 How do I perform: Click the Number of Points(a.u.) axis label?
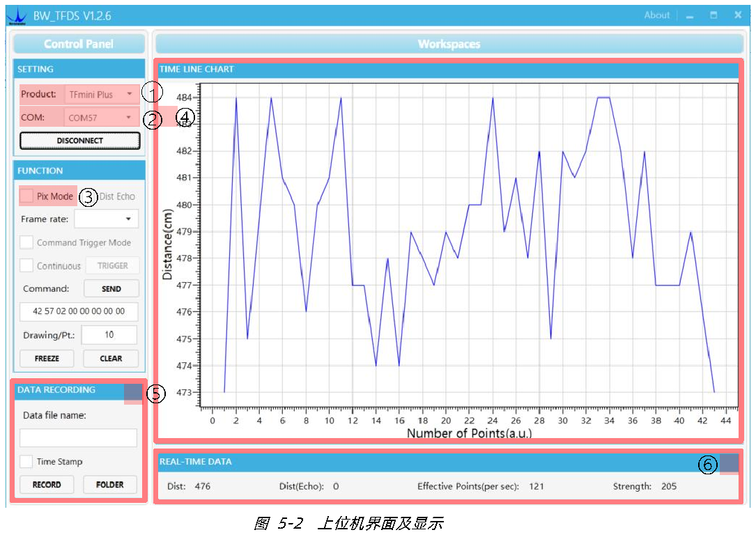click(x=469, y=433)
